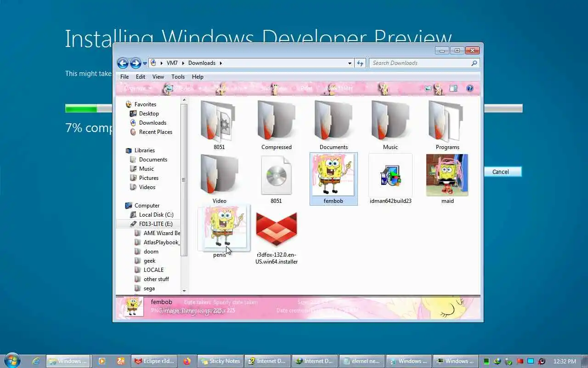This screenshot has height=368, width=588.
Task: Switch to Sticky Notes taskbar button
Action: pos(220,361)
